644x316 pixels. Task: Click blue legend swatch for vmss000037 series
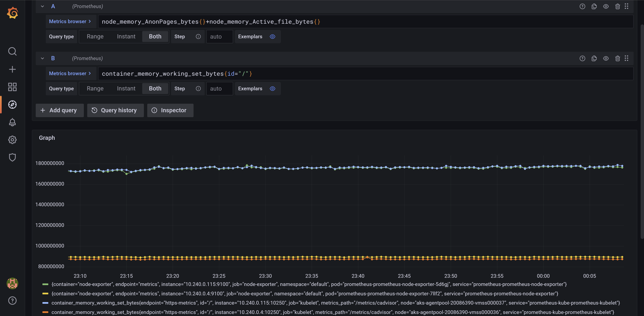tap(45, 303)
